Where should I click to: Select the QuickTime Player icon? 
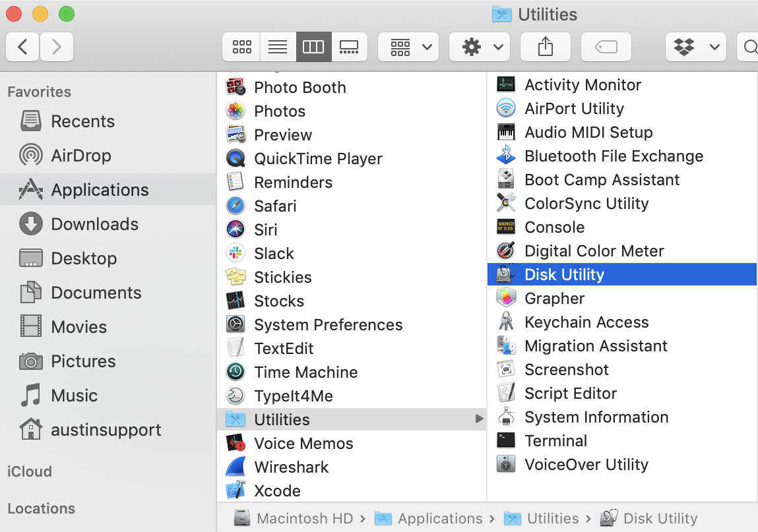coord(236,158)
